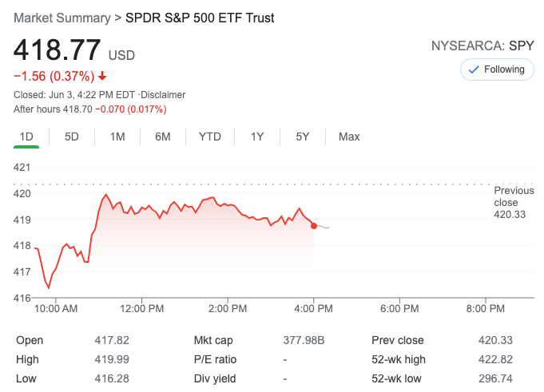Open the 1Y chart view

[x=256, y=137]
